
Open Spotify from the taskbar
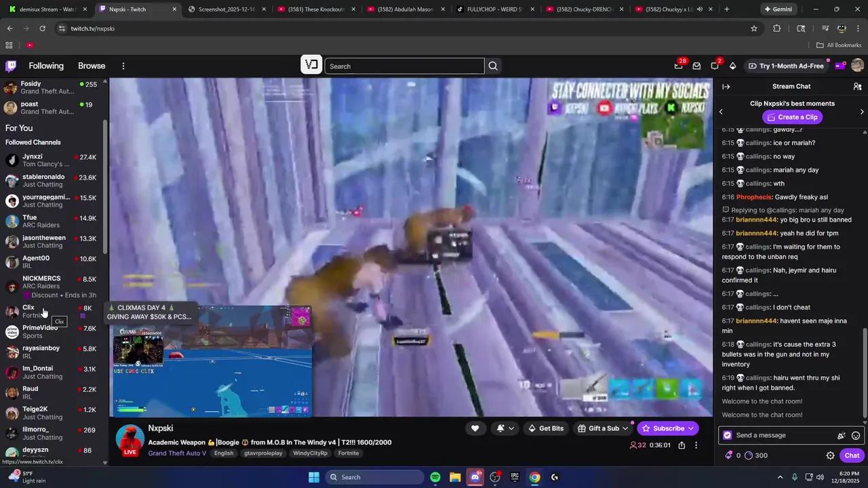click(435, 477)
